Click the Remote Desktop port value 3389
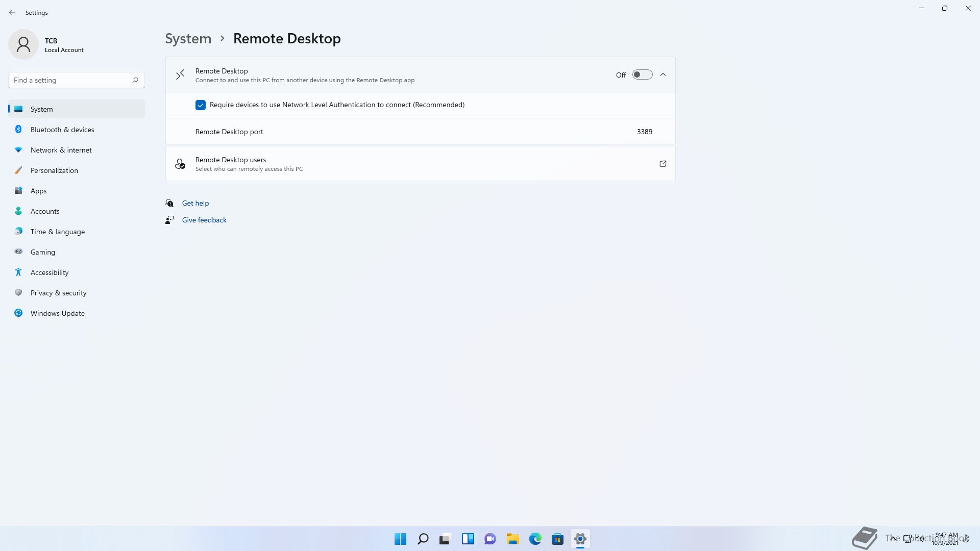 click(645, 132)
